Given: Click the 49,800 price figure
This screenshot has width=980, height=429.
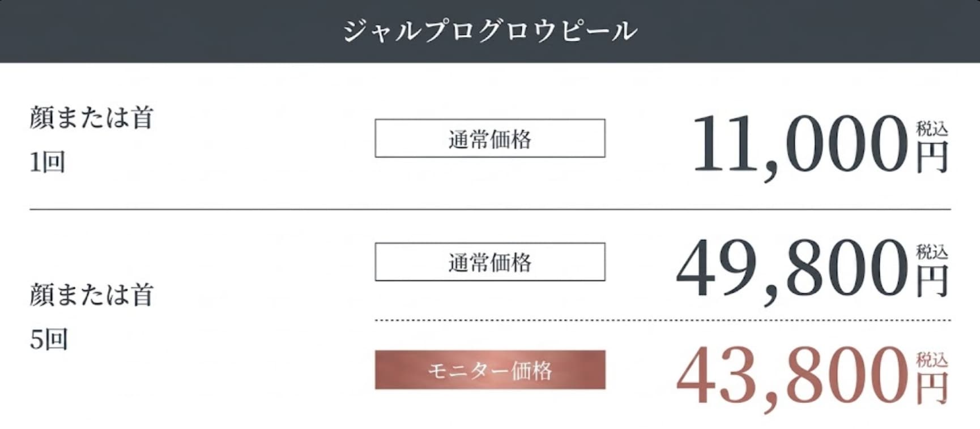Looking at the screenshot, I should click(793, 267).
